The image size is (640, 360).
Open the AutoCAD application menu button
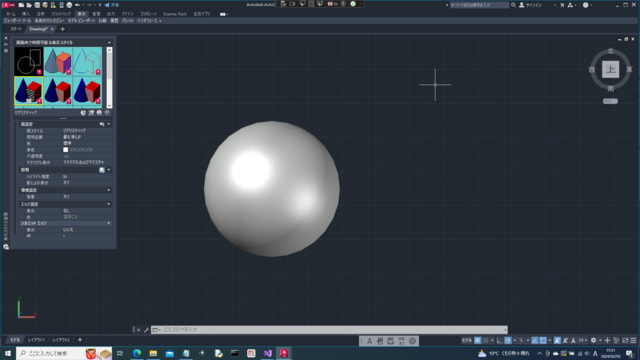(x=8, y=5)
